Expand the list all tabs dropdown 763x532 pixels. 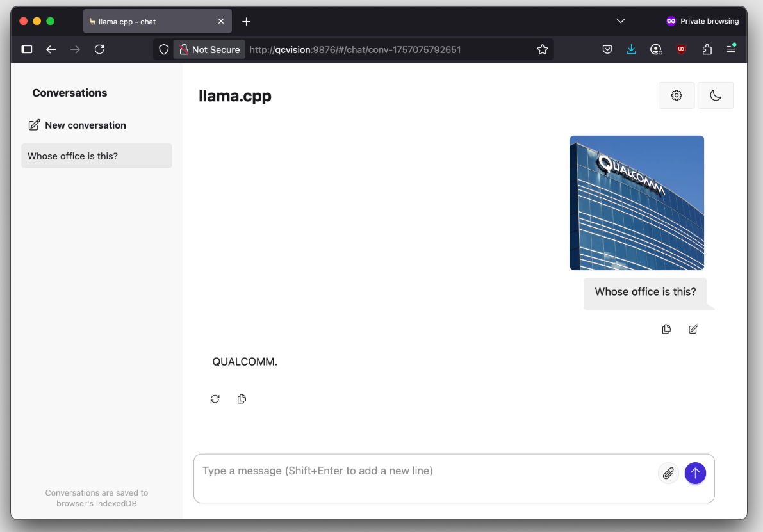[x=620, y=21]
